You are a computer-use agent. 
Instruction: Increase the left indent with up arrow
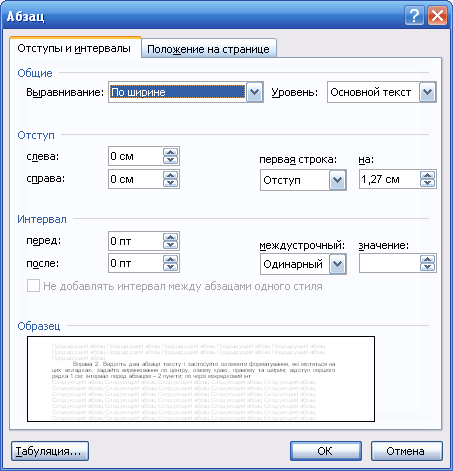click(x=171, y=153)
